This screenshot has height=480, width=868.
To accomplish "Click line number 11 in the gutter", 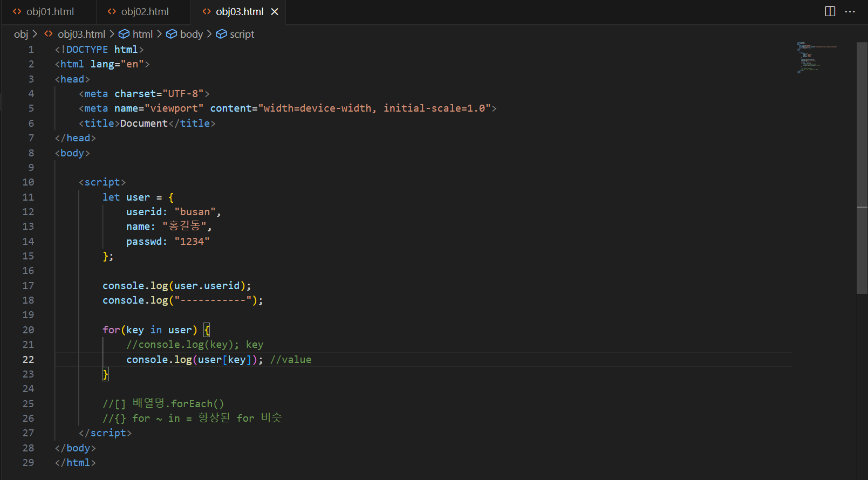I will [28, 197].
